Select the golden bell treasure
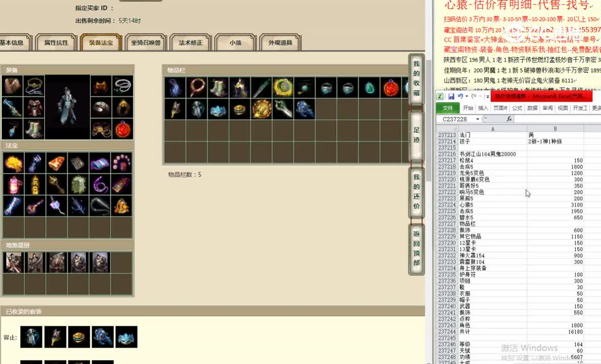 click(x=121, y=206)
